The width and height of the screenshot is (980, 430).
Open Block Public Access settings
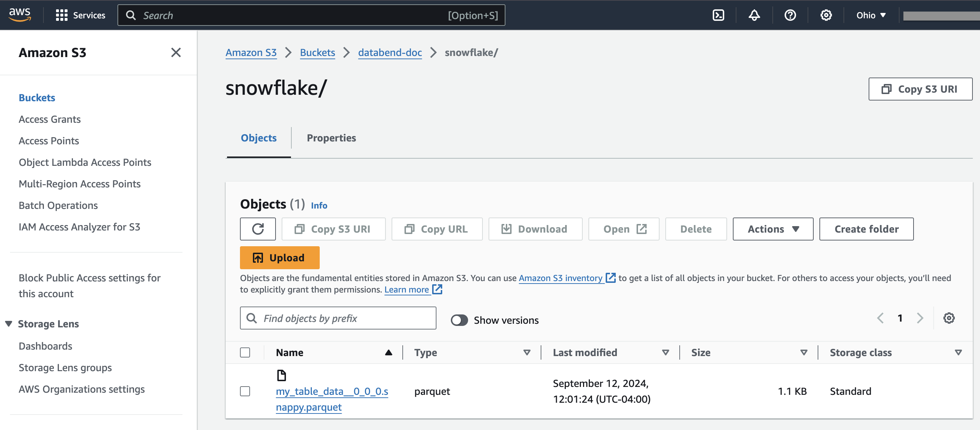(90, 285)
